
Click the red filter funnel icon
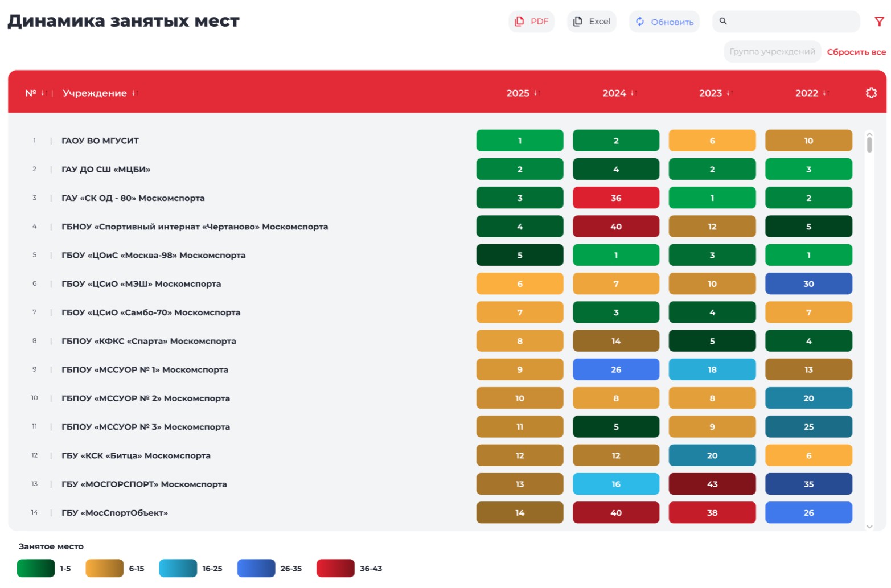[x=879, y=22]
